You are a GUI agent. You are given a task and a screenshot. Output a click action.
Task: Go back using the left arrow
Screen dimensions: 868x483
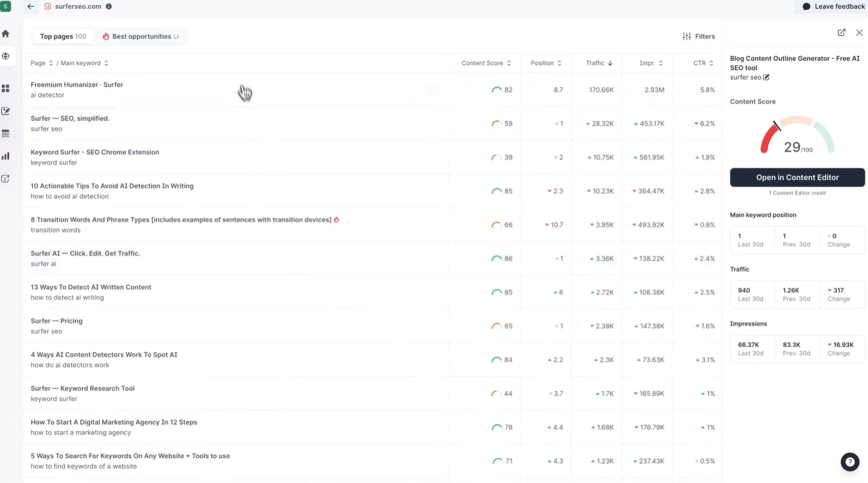pyautogui.click(x=31, y=7)
